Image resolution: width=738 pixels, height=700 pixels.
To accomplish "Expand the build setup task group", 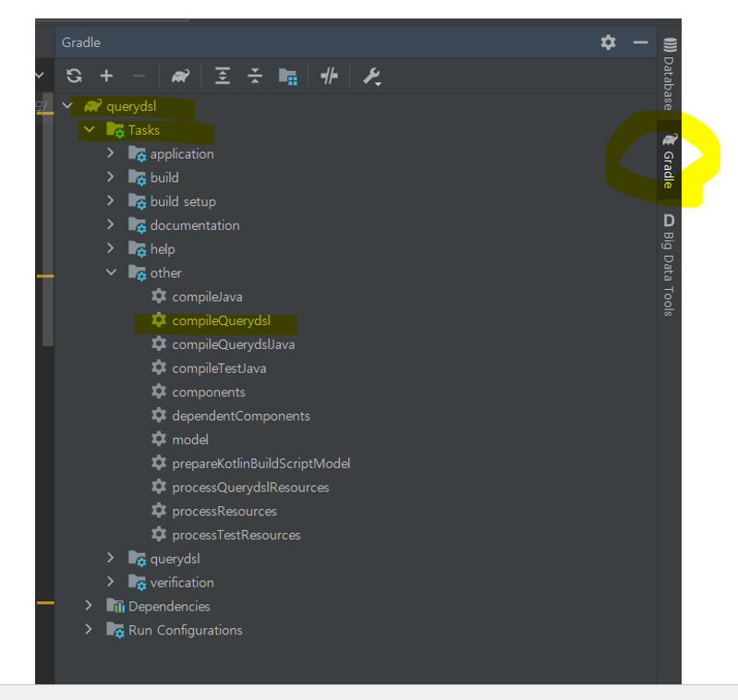I will [x=110, y=200].
